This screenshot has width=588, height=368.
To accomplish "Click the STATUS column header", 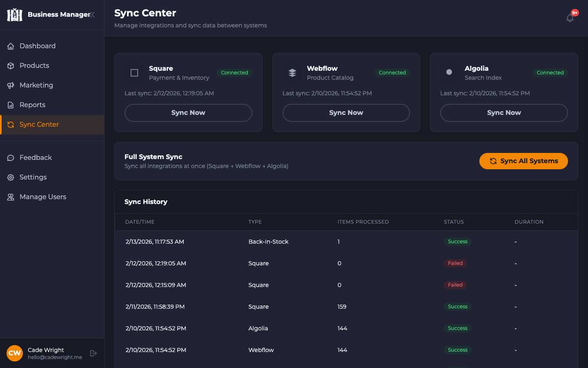I will pyautogui.click(x=454, y=222).
